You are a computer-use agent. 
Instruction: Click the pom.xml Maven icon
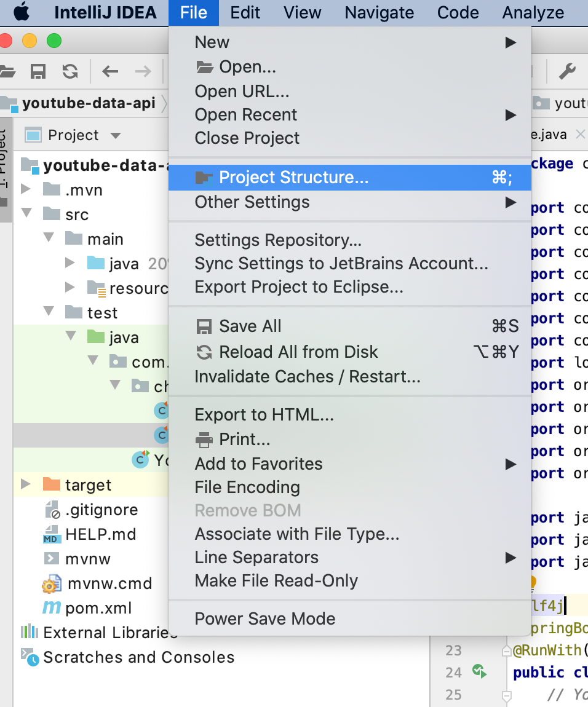[52, 607]
